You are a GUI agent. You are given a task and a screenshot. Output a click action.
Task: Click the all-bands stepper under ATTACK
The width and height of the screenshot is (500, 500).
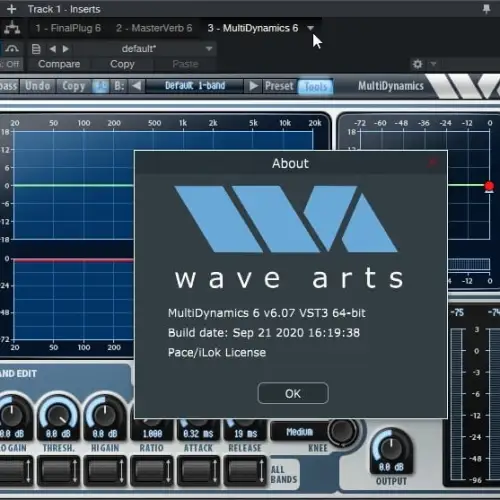pyautogui.click(x=199, y=470)
